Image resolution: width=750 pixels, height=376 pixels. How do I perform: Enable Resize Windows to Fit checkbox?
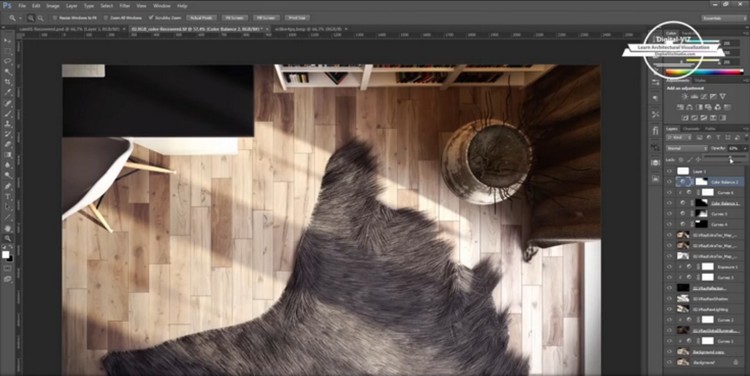point(55,18)
